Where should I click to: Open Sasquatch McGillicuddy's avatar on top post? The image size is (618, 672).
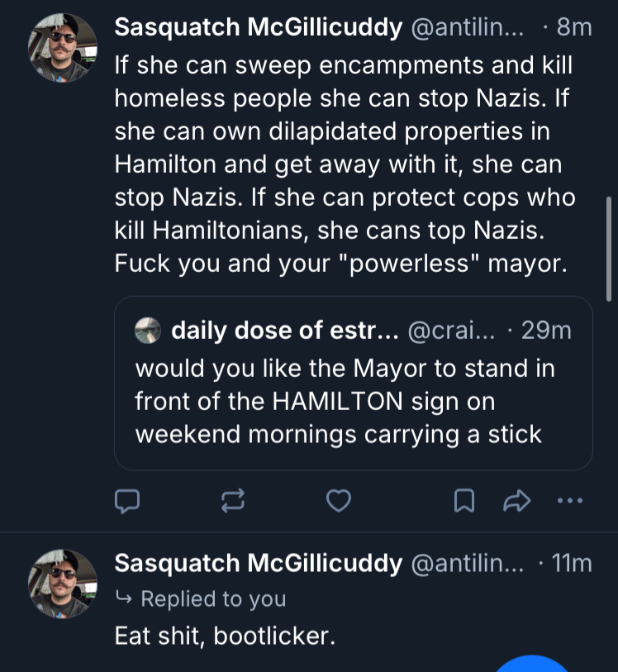click(63, 48)
